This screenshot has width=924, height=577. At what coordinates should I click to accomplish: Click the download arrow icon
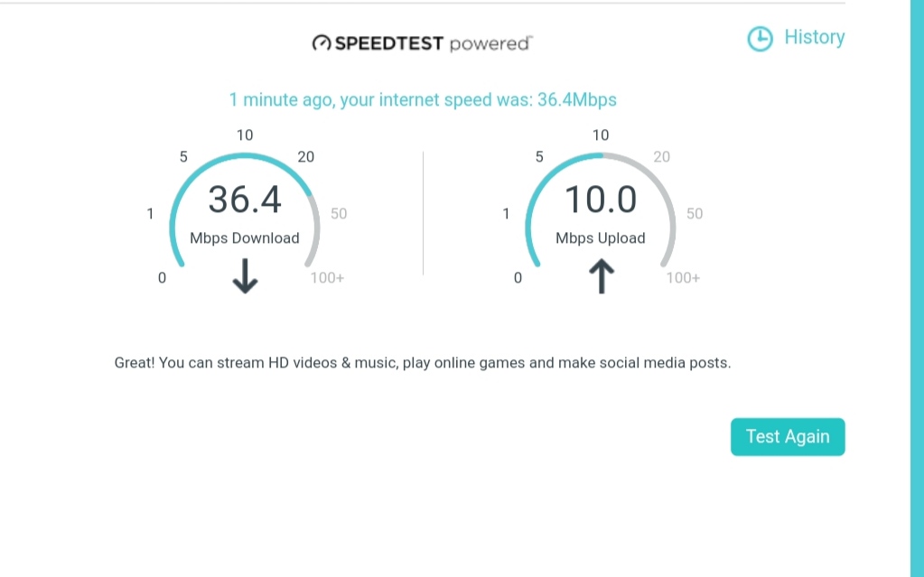[x=244, y=276]
